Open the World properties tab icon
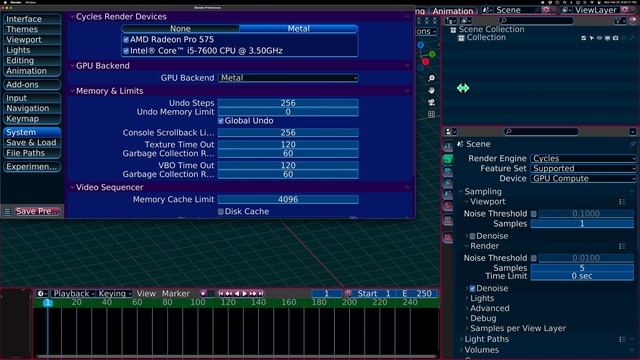This screenshot has width=640, height=360. 448,206
